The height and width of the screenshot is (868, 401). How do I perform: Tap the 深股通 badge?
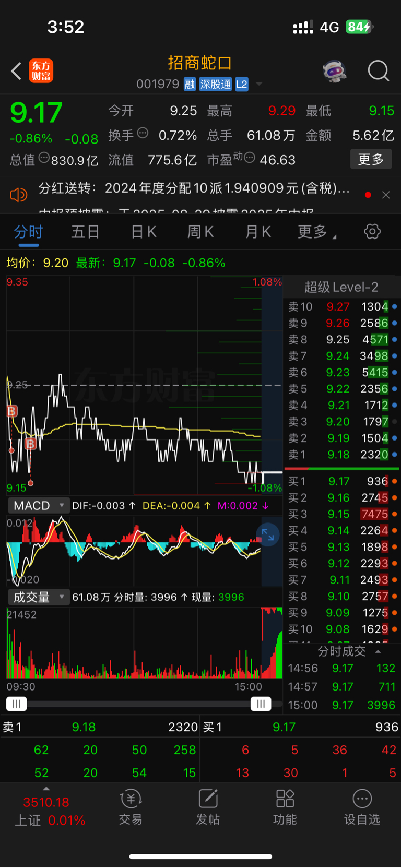tap(215, 85)
